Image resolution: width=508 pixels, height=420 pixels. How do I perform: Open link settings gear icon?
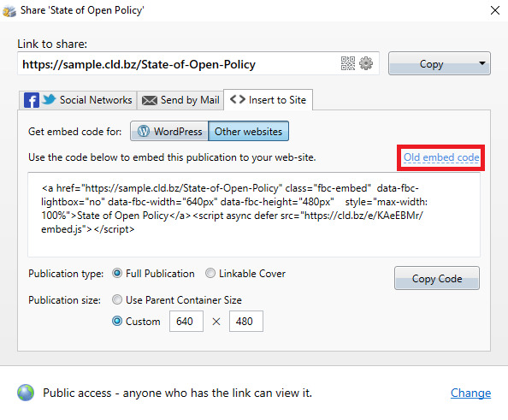366,63
